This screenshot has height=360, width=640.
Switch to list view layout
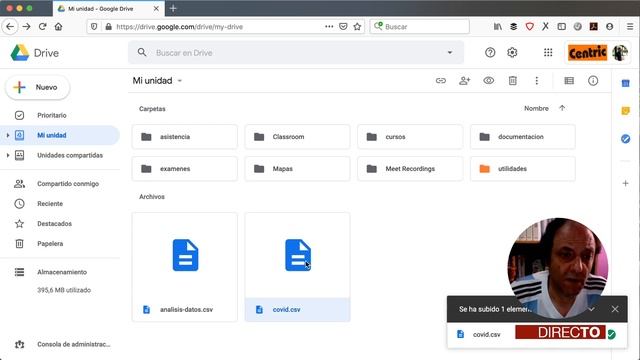pos(569,81)
